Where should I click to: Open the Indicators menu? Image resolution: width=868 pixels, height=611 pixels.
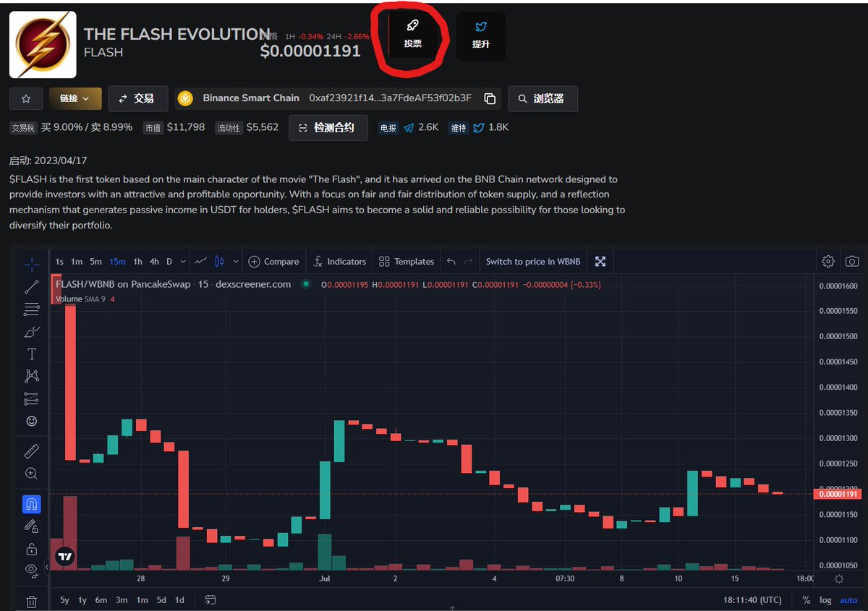pos(340,262)
